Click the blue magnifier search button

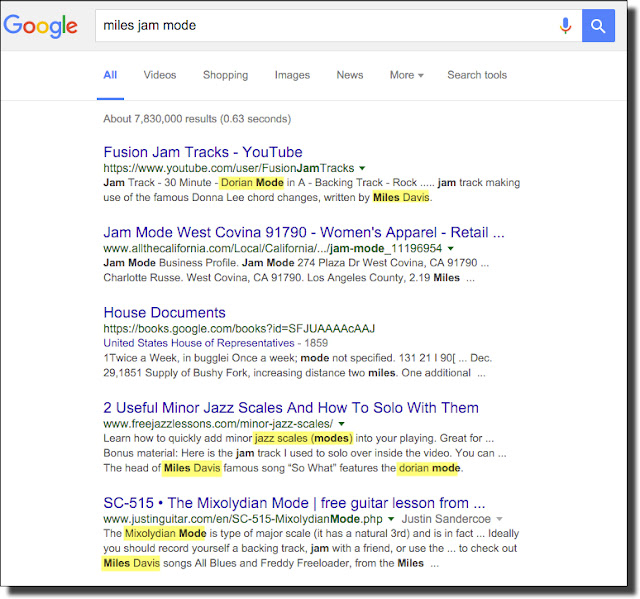pos(598,26)
